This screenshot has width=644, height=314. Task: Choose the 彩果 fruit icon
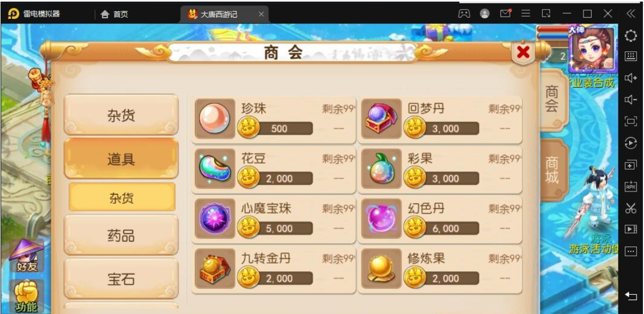pos(381,169)
